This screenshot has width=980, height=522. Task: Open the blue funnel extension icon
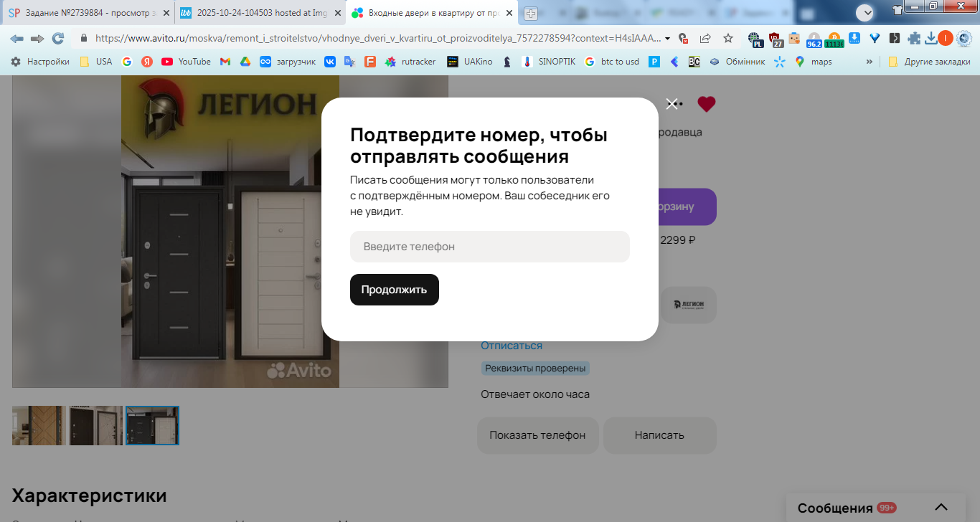(875, 38)
